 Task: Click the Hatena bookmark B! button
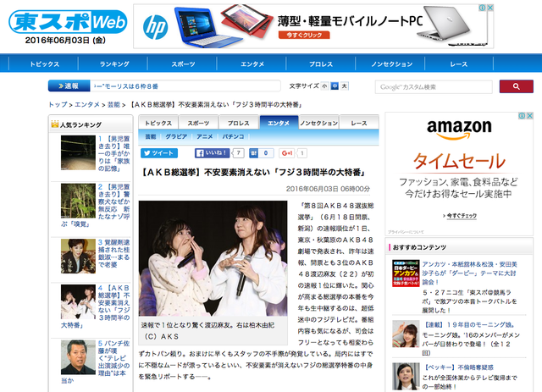(254, 153)
